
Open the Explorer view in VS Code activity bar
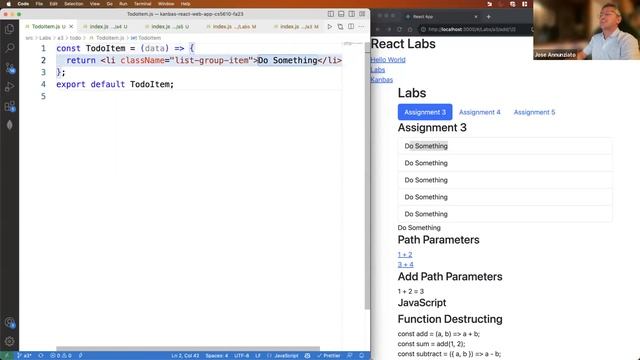click(9, 29)
